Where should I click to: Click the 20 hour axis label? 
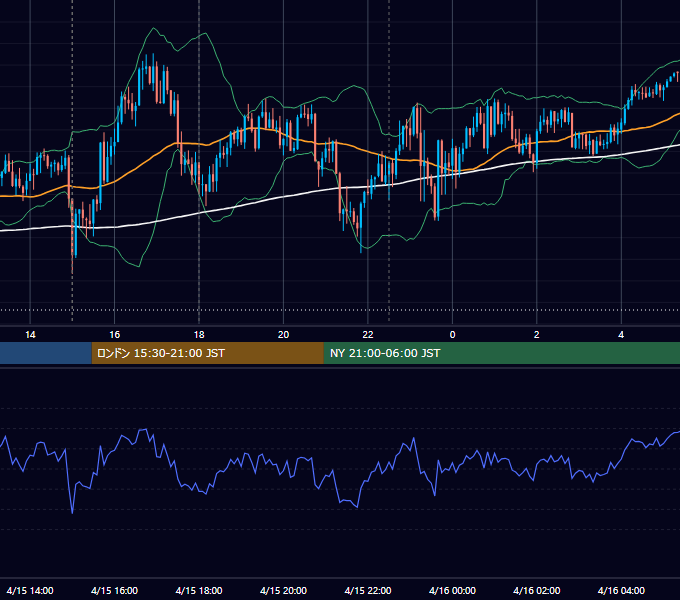[283, 335]
